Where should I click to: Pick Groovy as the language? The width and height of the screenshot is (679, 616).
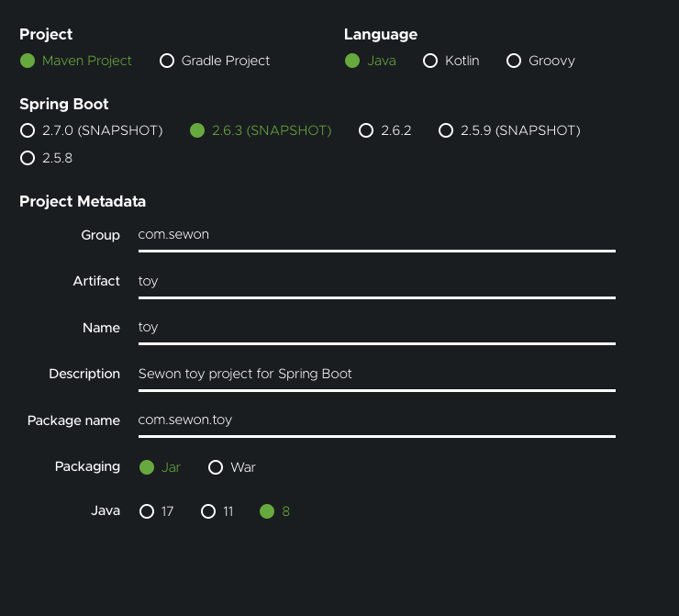click(x=514, y=61)
